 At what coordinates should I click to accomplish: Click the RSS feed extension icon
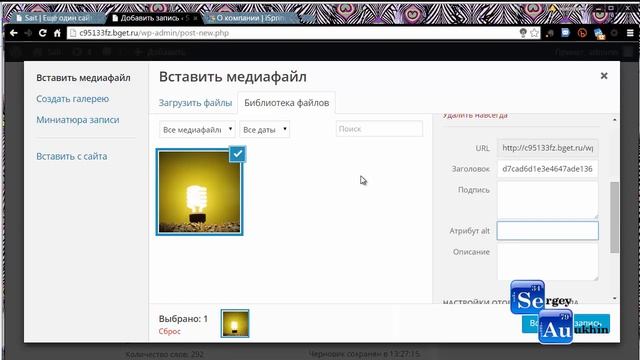(550, 33)
